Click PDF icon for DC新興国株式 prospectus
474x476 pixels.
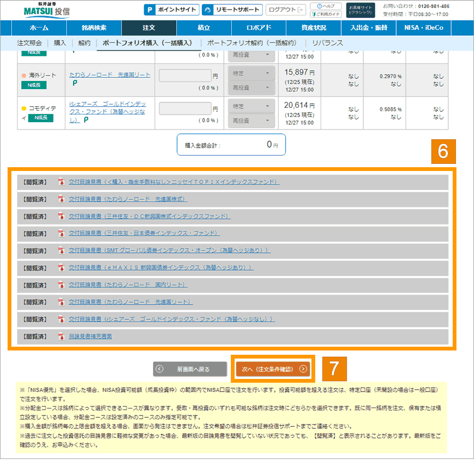pyautogui.click(x=61, y=216)
